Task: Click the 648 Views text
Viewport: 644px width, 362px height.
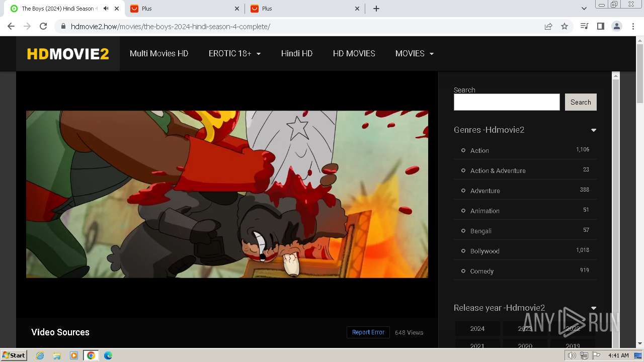Action: [x=409, y=332]
